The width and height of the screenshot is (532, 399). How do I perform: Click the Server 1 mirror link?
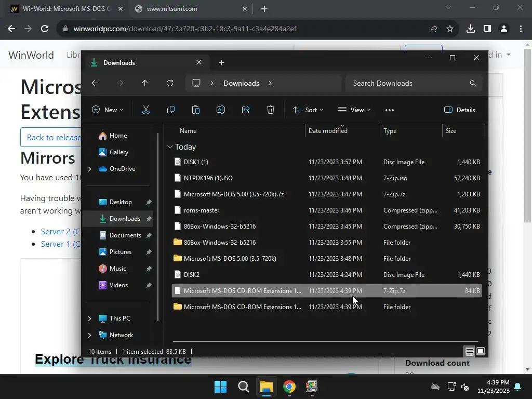(60, 244)
